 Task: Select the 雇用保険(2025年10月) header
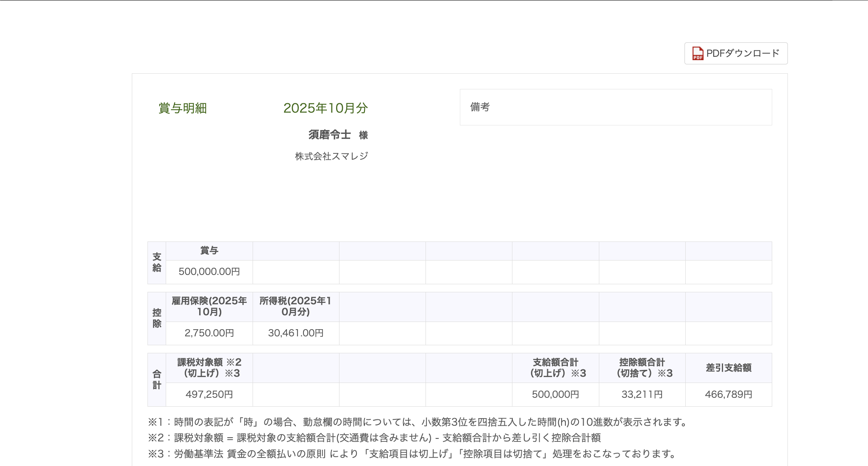[209, 306]
